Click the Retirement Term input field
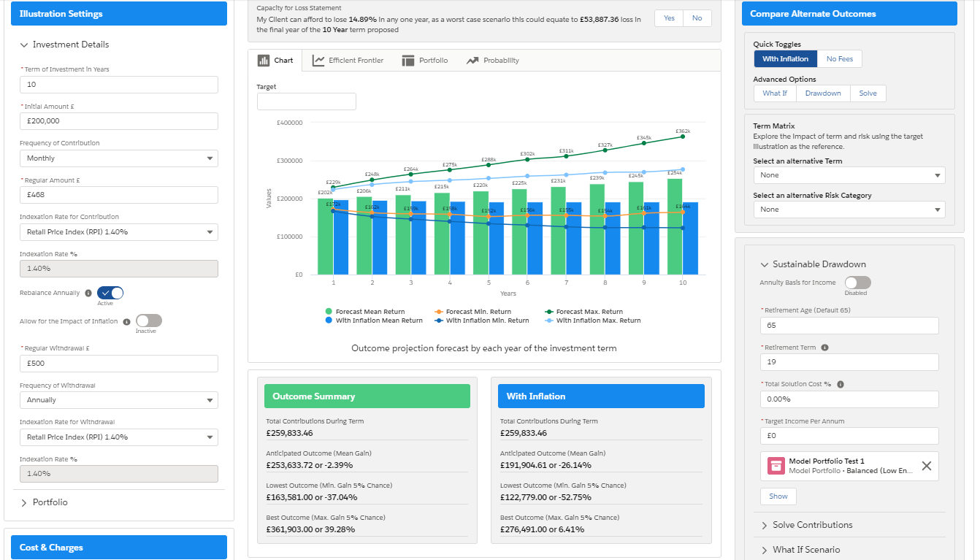 point(849,362)
